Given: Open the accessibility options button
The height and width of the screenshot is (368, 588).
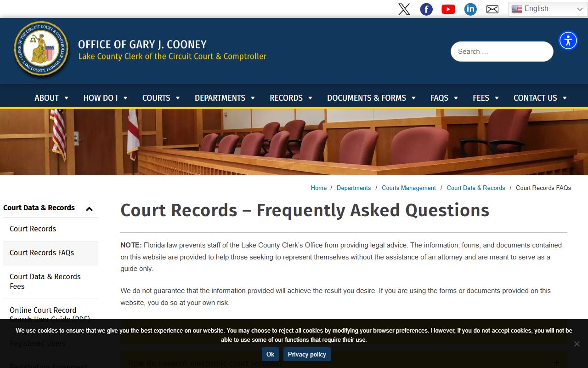Looking at the screenshot, I should [568, 40].
